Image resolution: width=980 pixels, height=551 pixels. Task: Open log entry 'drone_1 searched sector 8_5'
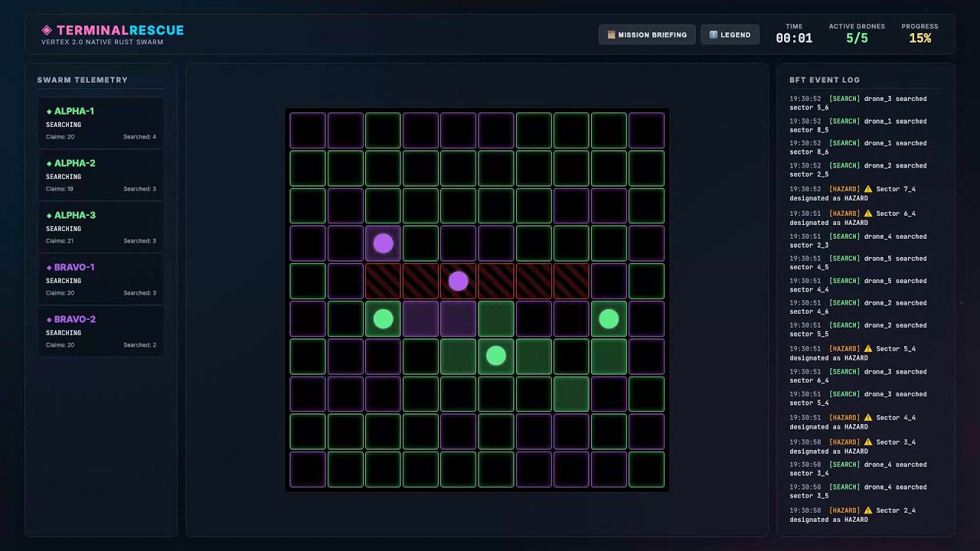pos(858,126)
